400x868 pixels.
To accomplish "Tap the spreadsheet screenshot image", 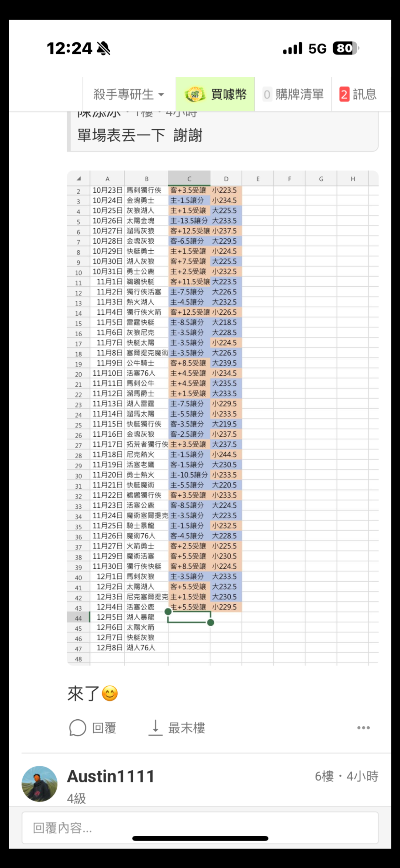I will click(223, 418).
